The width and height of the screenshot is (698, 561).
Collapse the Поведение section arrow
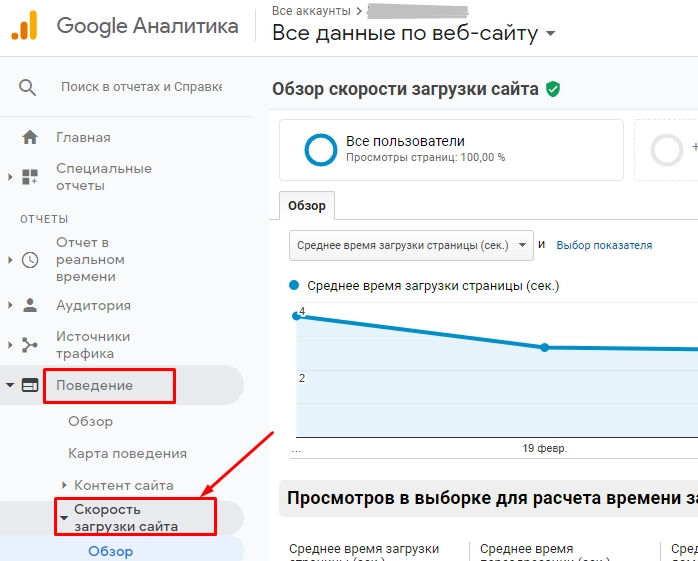pos(10,385)
